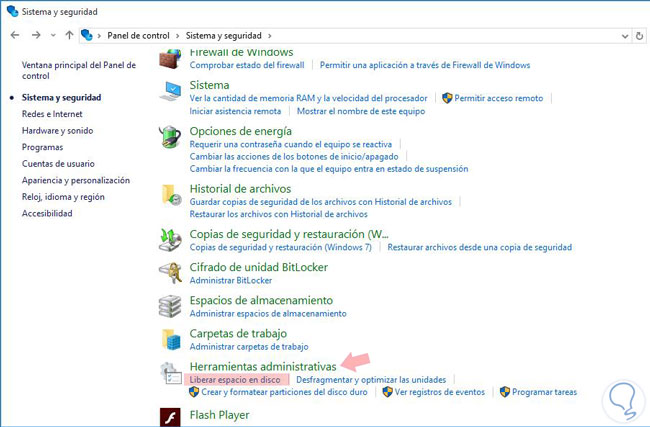Select Cuentas de usuario in sidebar

(58, 164)
